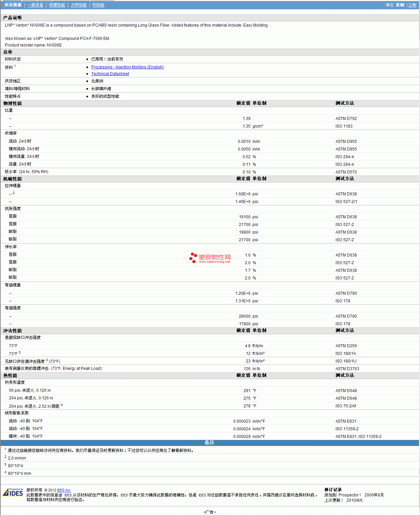
Task: Select the 良好的成型性能 feature value
Action: click(x=105, y=96)
